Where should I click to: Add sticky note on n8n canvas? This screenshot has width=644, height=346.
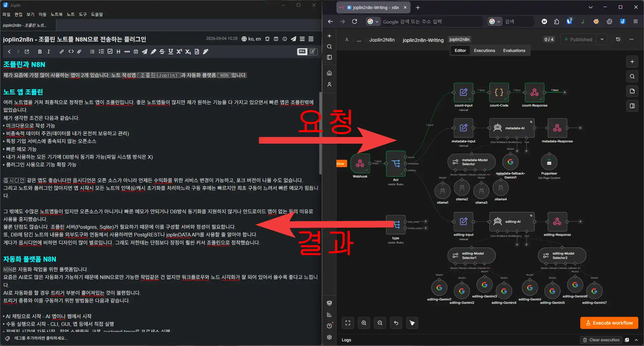pos(632,91)
